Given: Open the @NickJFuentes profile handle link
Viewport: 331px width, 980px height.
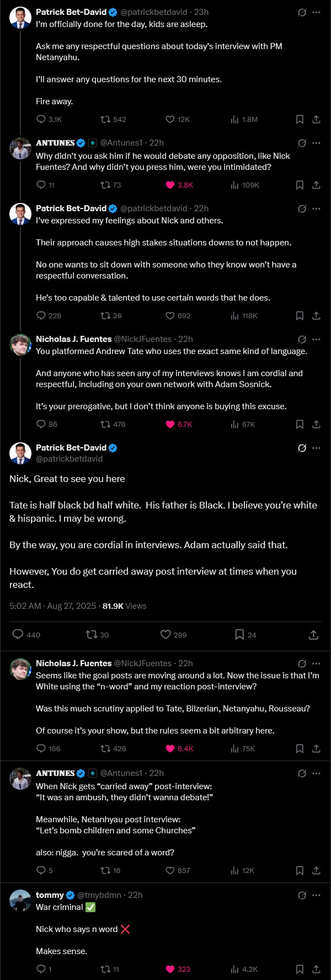Looking at the screenshot, I should (x=143, y=339).
